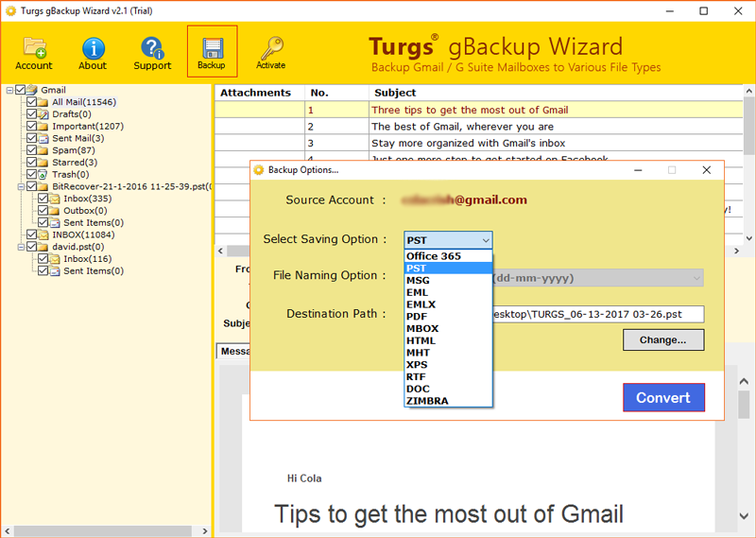The height and width of the screenshot is (538, 756).
Task: Uncheck the Sent Mail(3) checkbox
Action: pos(32,138)
